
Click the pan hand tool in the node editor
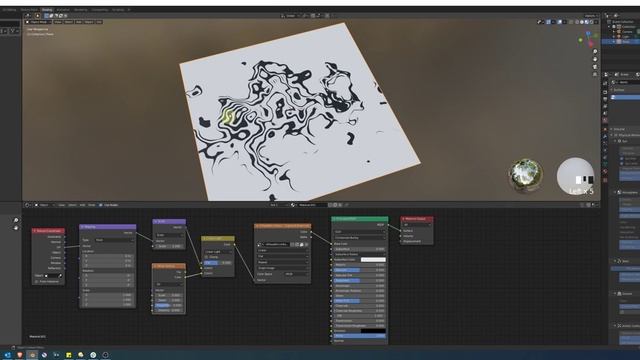[x=16, y=227]
